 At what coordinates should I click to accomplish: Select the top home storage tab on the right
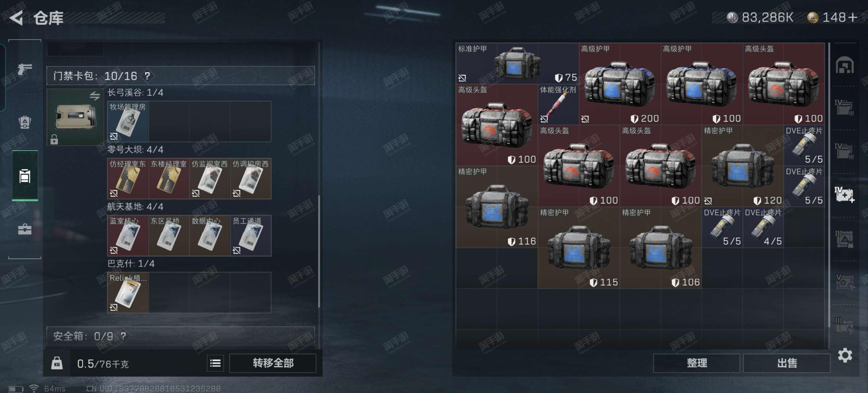click(844, 65)
